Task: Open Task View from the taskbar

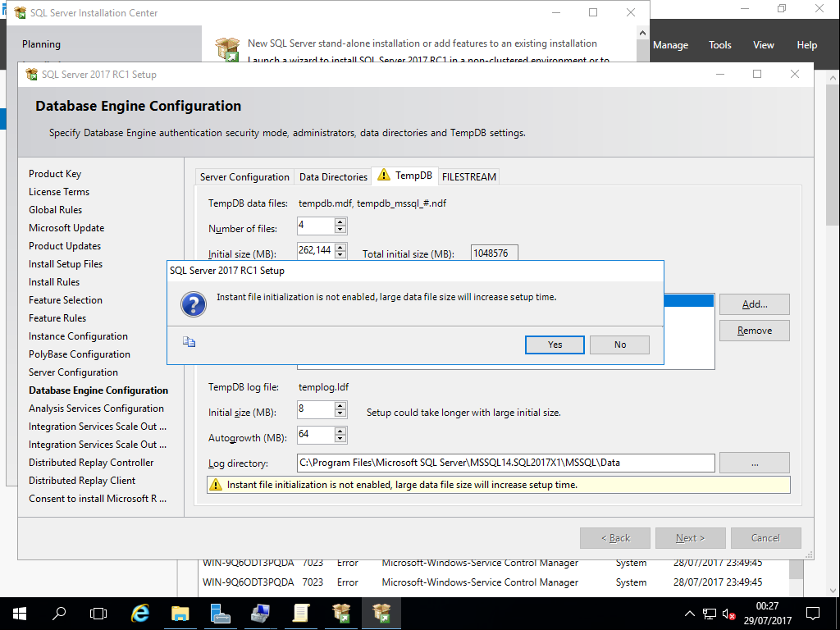Action: point(98,613)
